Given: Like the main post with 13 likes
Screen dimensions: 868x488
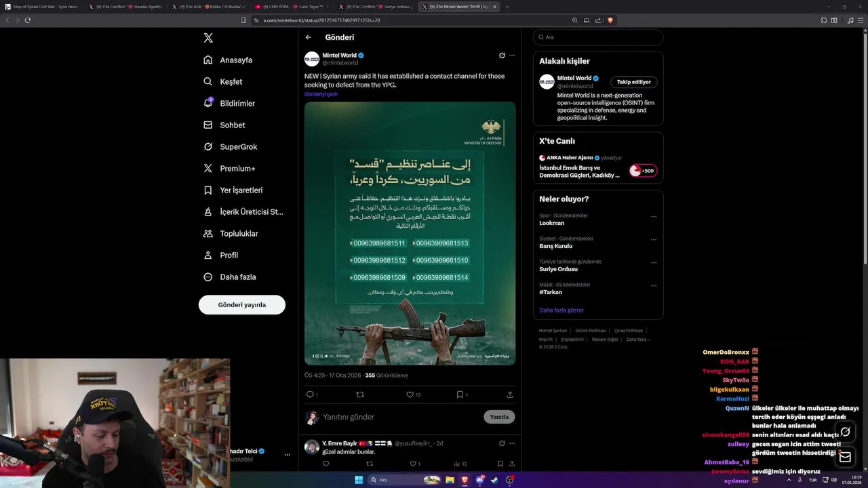Looking at the screenshot, I should (410, 394).
